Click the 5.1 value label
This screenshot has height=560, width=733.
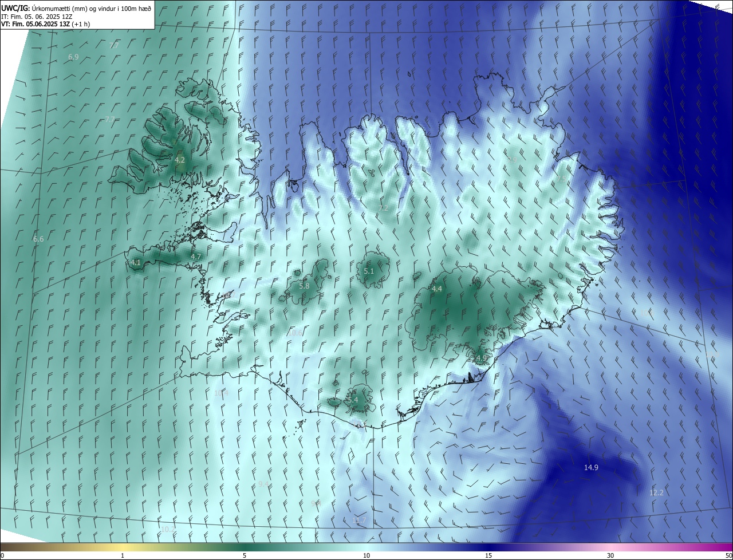[x=369, y=271]
